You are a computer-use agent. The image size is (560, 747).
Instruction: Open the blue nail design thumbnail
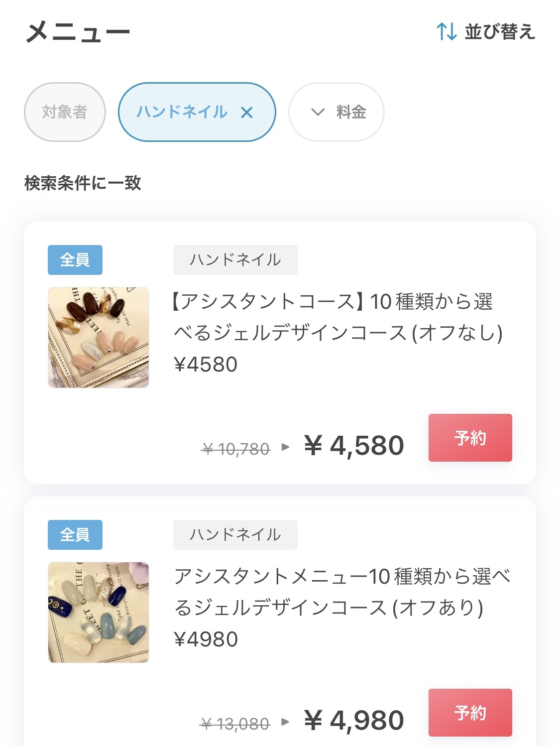[x=99, y=612]
